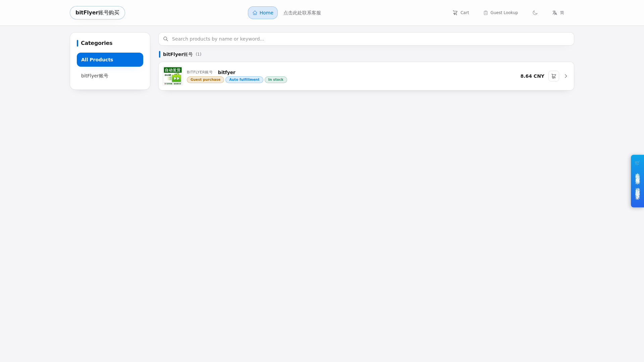Open the blue floating side widget

pyautogui.click(x=637, y=181)
